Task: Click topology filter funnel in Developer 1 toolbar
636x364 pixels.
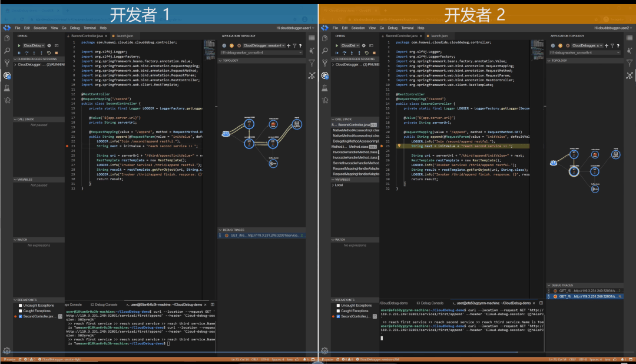Action: 294,46
